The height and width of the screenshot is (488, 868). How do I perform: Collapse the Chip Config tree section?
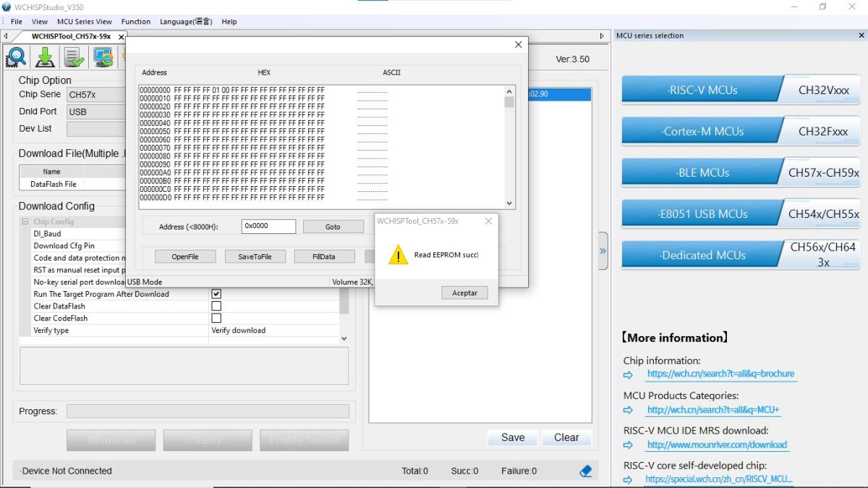point(25,222)
